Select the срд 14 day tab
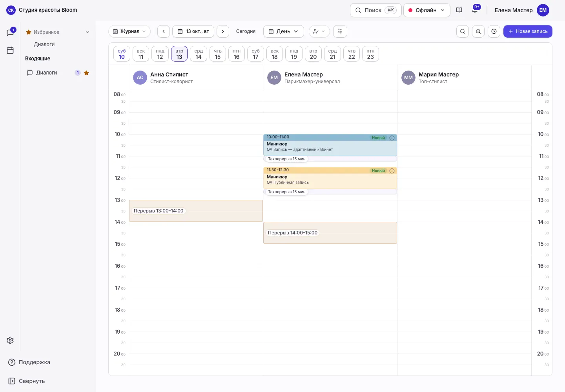Viewport: 565px width, 392px height. coord(199,54)
